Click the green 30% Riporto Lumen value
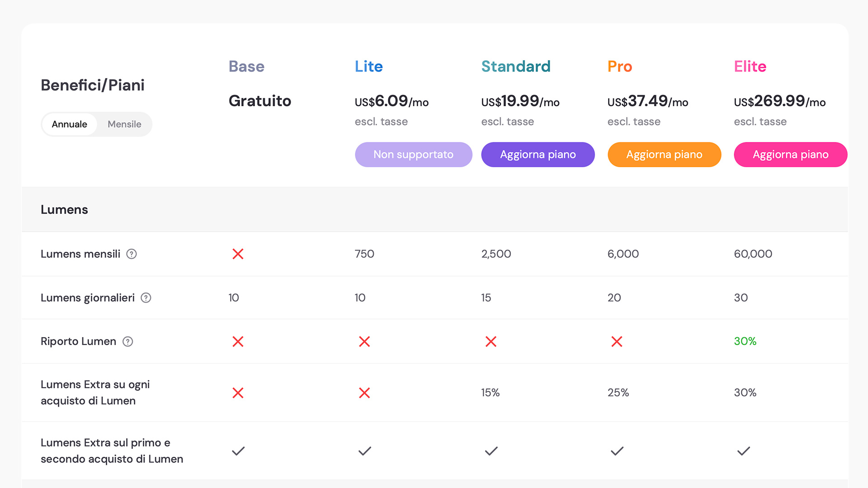 pyautogui.click(x=745, y=341)
